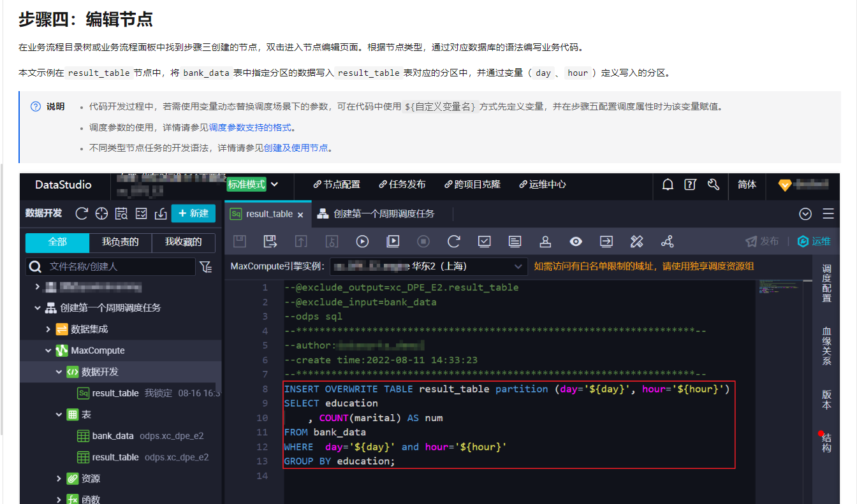Open 跨项目克隆 in top menu
The height and width of the screenshot is (504, 857).
[472, 184]
